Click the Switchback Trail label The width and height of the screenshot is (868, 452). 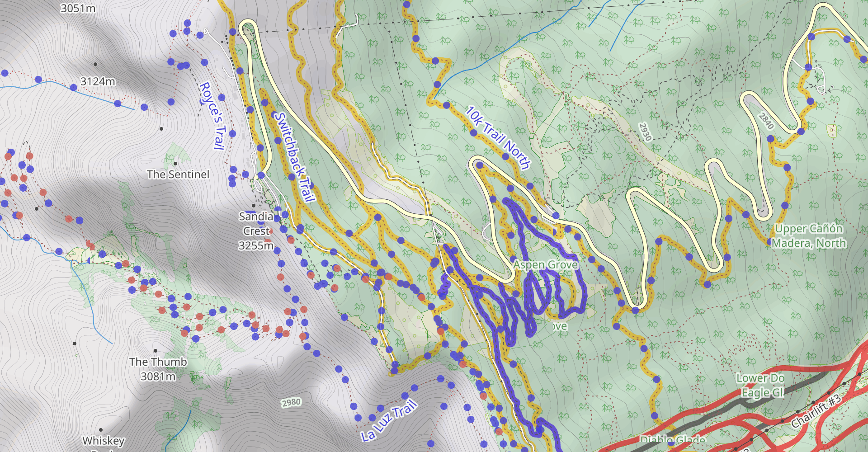pos(294,157)
